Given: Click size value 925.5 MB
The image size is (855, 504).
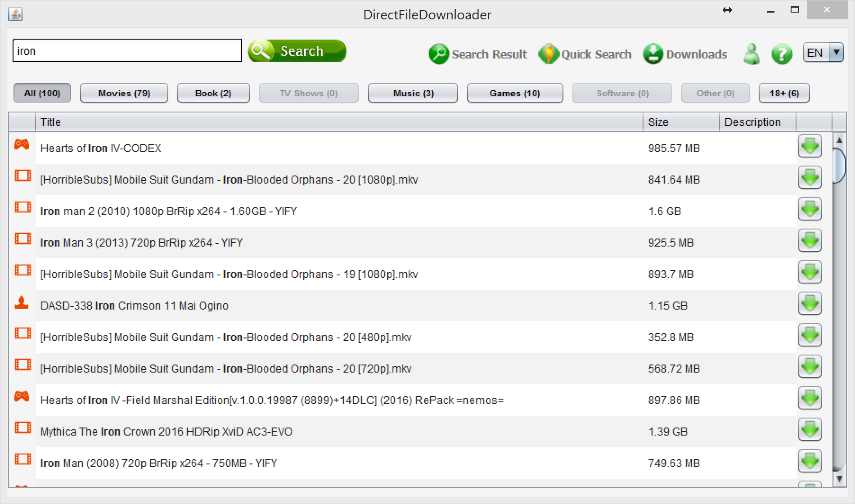Looking at the screenshot, I should [x=671, y=243].
